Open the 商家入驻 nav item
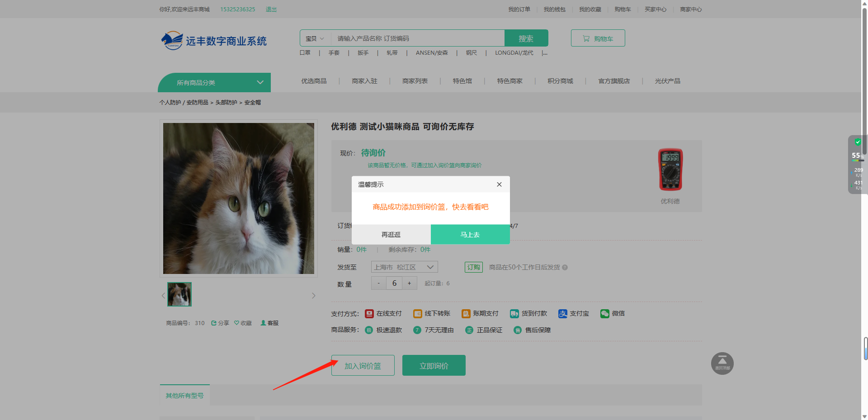The width and height of the screenshot is (868, 420). click(364, 81)
